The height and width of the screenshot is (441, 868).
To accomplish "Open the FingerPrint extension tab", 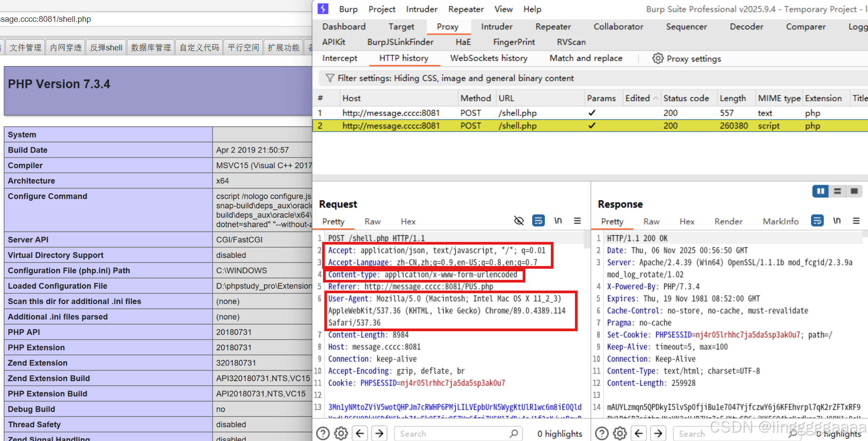I will point(514,42).
